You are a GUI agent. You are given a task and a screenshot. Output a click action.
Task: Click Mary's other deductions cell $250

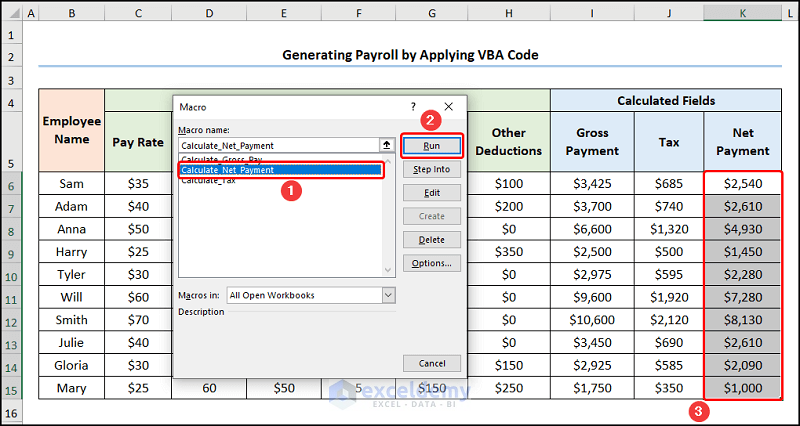pos(509,388)
